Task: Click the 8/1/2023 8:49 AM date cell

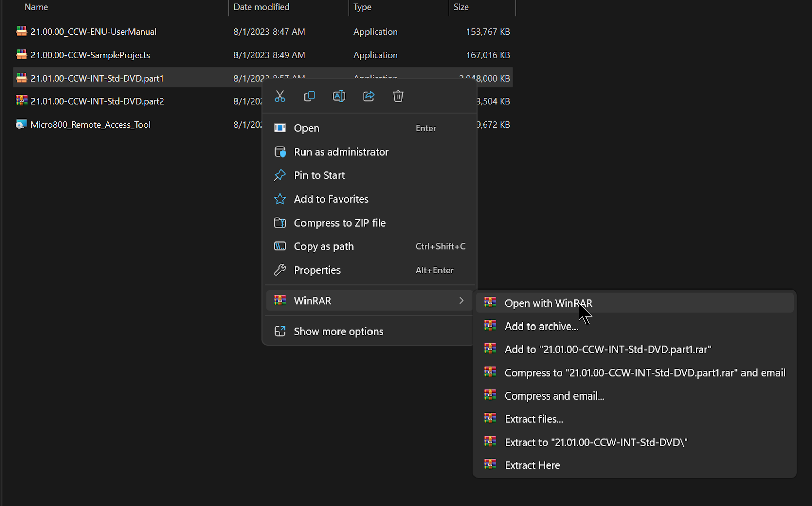Action: pos(269,55)
